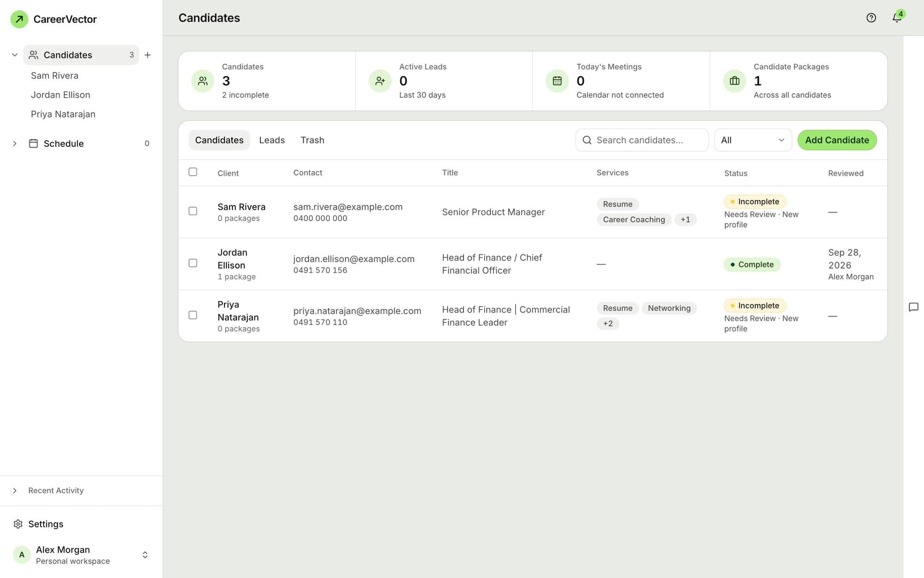Check the Priya Natarajan row checkbox
Image resolution: width=924 pixels, height=578 pixels.
(193, 315)
